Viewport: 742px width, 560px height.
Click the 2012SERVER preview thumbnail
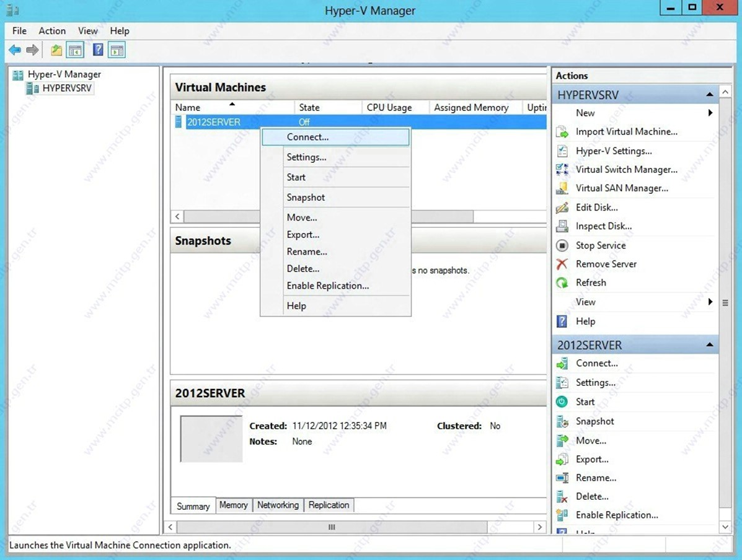tap(211, 439)
